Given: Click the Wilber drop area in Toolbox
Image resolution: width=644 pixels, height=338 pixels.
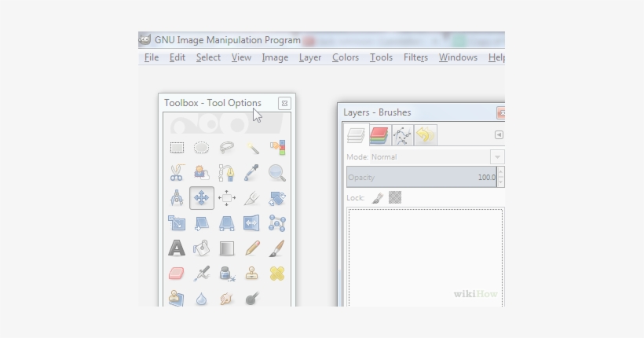Looking at the screenshot, I should pos(227,123).
